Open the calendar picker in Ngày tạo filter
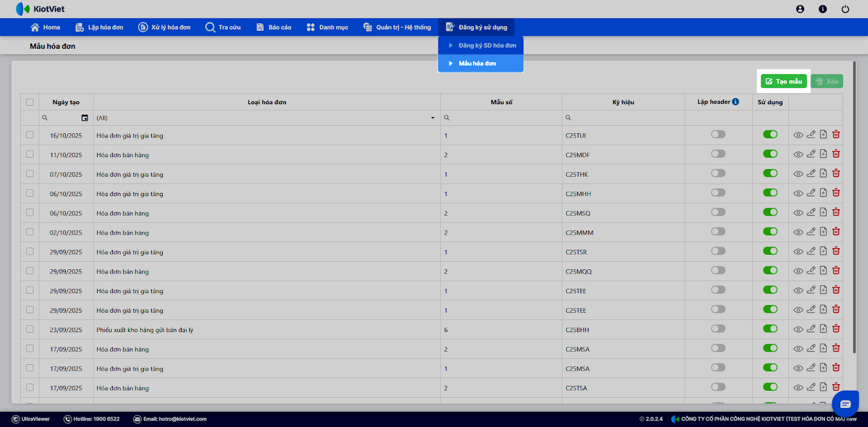 click(x=85, y=118)
